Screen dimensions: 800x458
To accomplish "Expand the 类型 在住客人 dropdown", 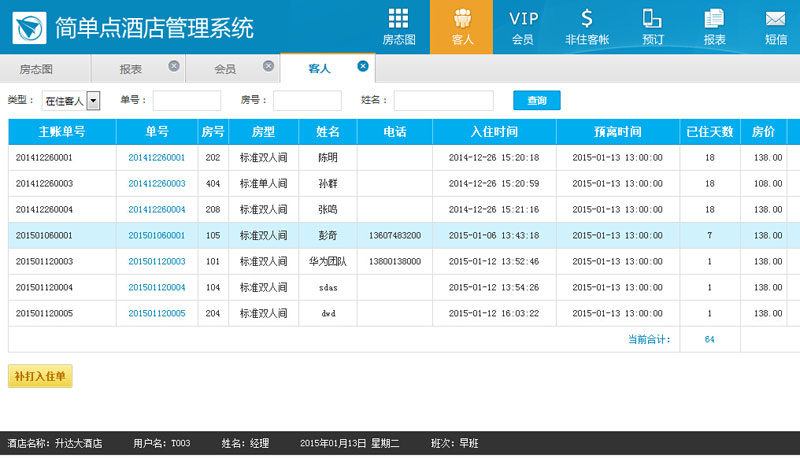I will coord(93,100).
